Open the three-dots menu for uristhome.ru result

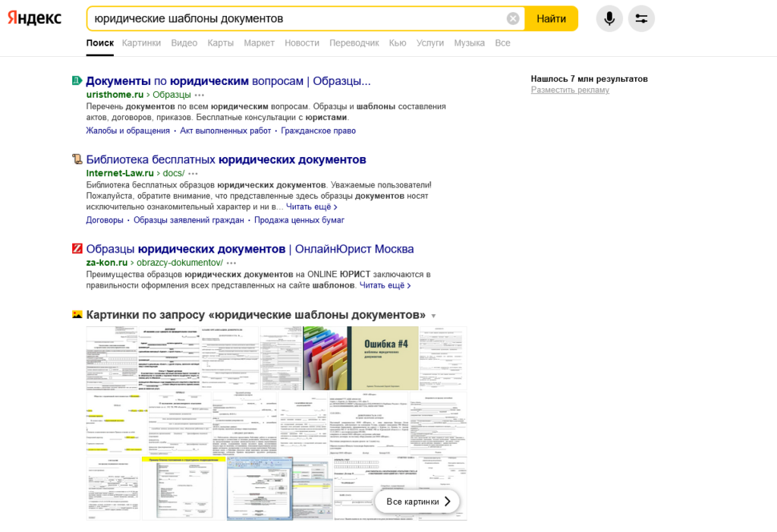click(x=200, y=95)
